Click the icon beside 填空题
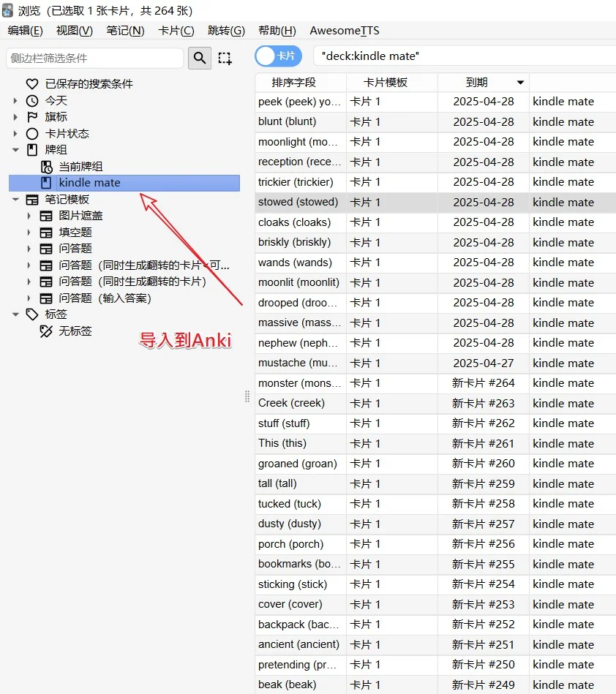This screenshot has width=616, height=694. (x=46, y=233)
